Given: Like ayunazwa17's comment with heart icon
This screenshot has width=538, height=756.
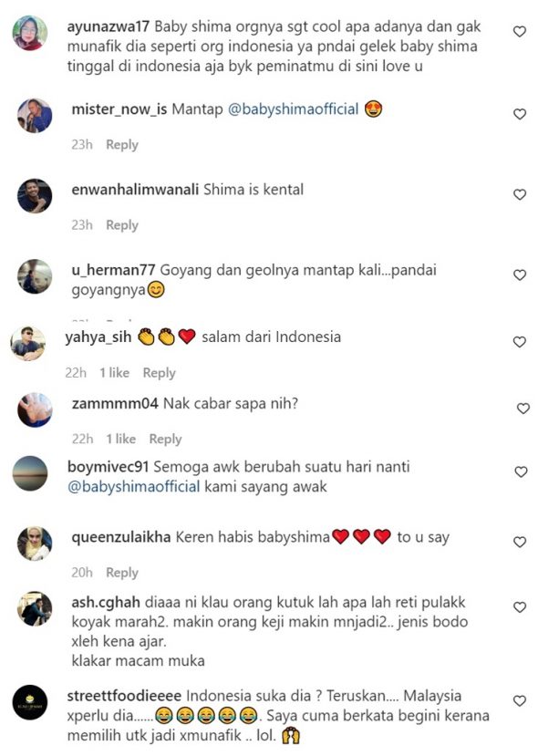Looking at the screenshot, I should pyautogui.click(x=519, y=32).
